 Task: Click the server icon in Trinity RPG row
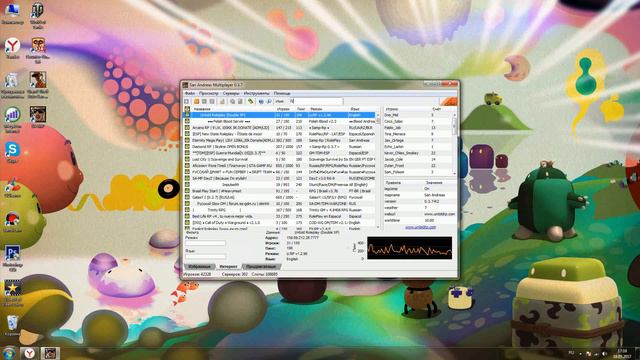(187, 210)
